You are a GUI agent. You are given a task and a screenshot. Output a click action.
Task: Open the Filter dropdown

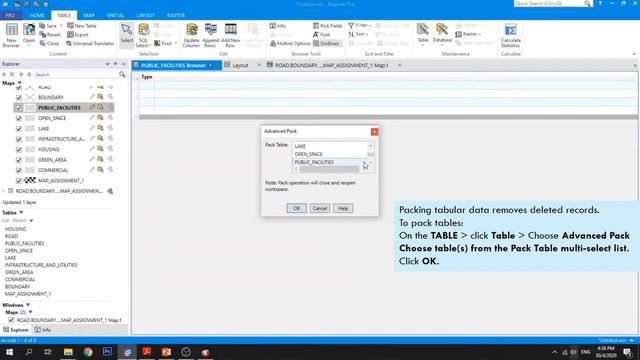pyautogui.click(x=360, y=25)
